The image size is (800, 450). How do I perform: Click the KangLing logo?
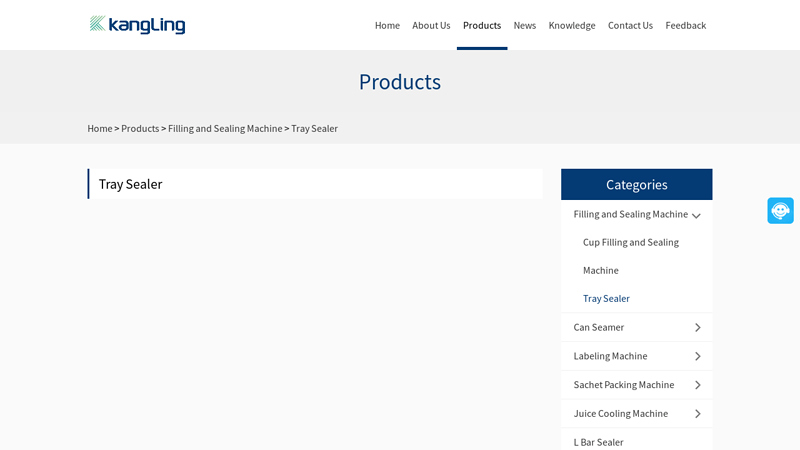[x=137, y=24]
